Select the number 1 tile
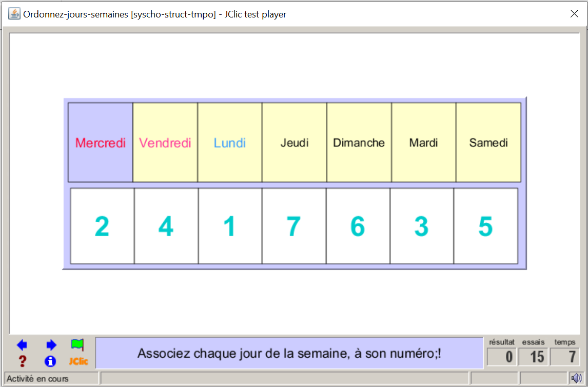The width and height of the screenshot is (588, 387). [x=230, y=226]
